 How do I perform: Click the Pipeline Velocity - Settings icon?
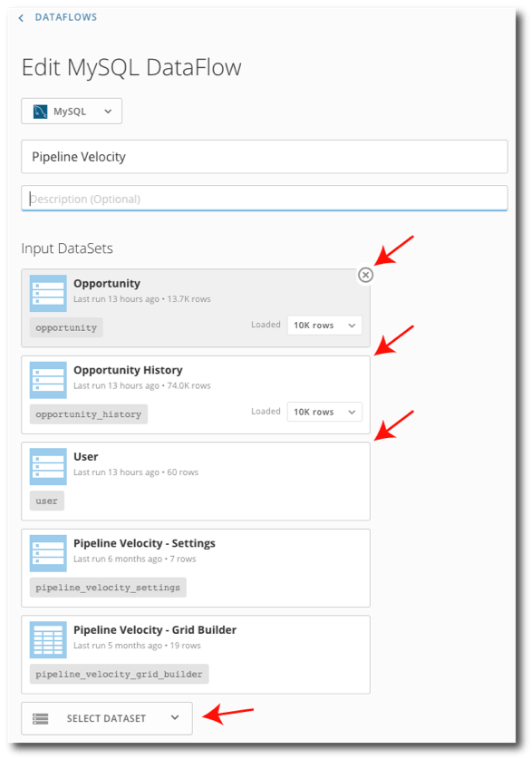click(48, 553)
